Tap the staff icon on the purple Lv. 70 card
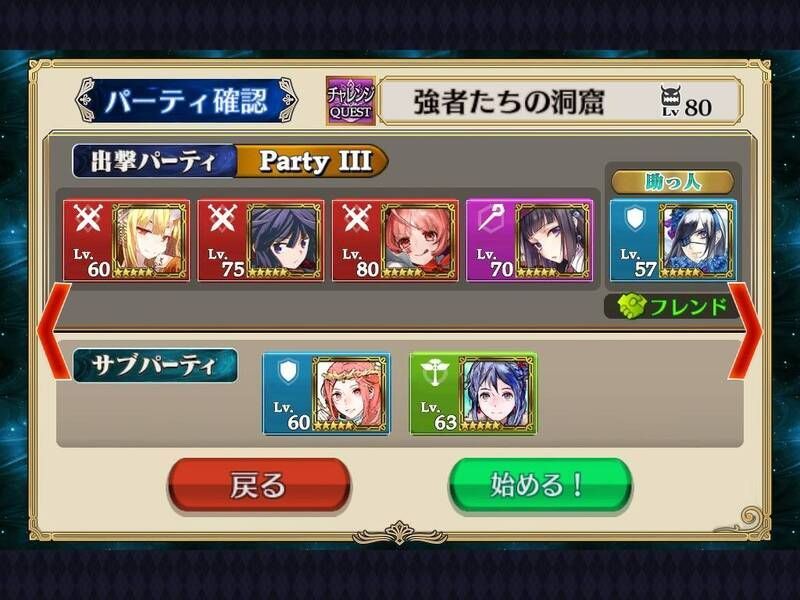The image size is (800, 600). (491, 219)
